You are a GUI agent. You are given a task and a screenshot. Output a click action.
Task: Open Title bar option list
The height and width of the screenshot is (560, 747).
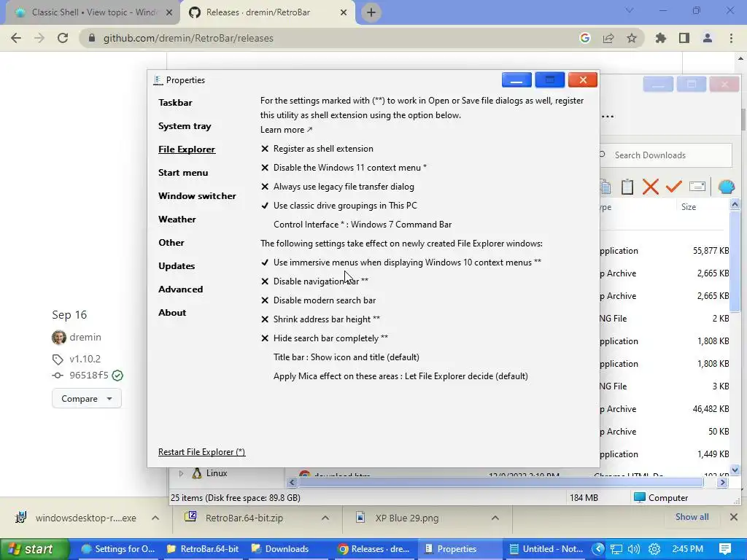tap(347, 357)
